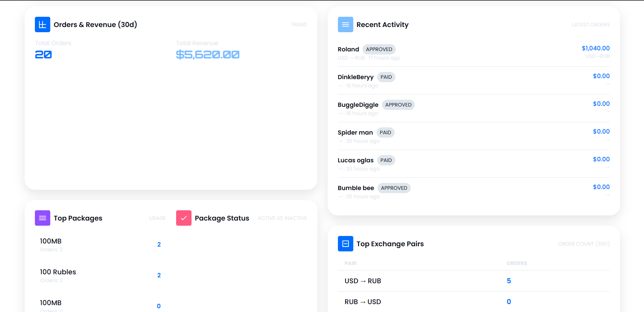Click LATEST ORDERS in Recent Activity header
644x312 pixels.
tap(591, 24)
